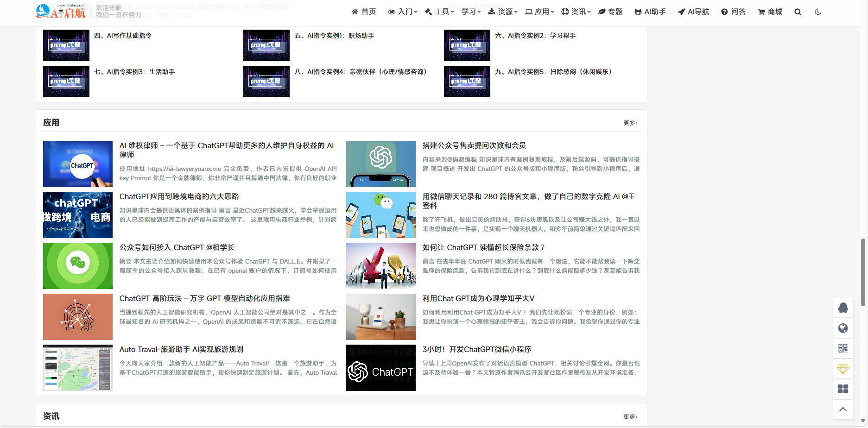Open the 专题 menu item

610,12
